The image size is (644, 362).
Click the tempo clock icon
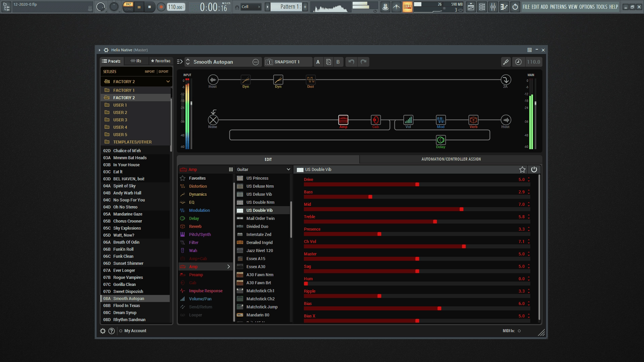click(518, 62)
